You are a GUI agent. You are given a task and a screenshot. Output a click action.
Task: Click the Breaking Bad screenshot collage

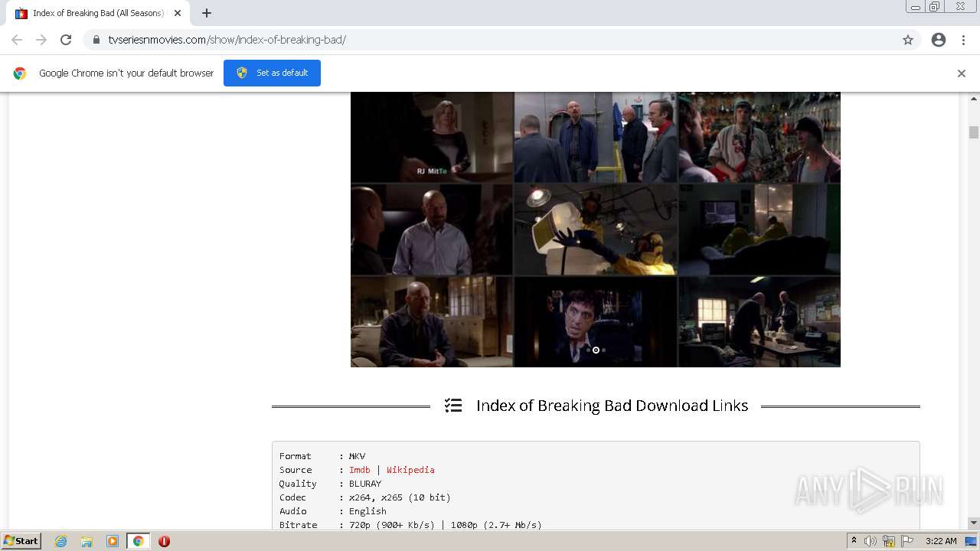pyautogui.click(x=596, y=230)
